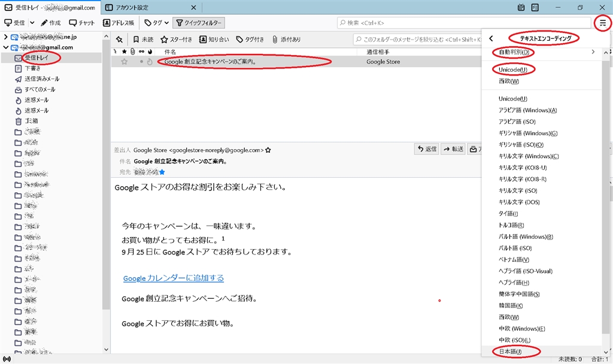Screen dimensions: 613x364
Task: Select the 送信済みメール sent folder
Action: click(x=42, y=79)
